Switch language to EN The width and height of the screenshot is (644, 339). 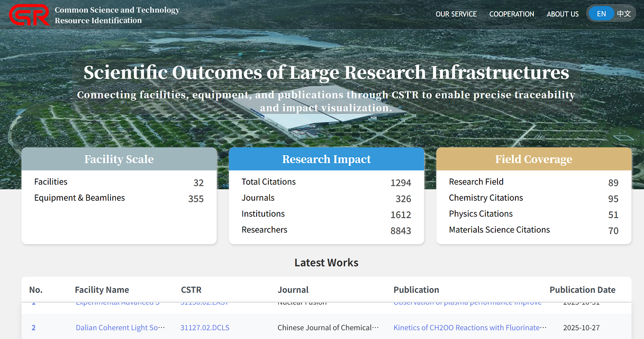click(x=601, y=14)
